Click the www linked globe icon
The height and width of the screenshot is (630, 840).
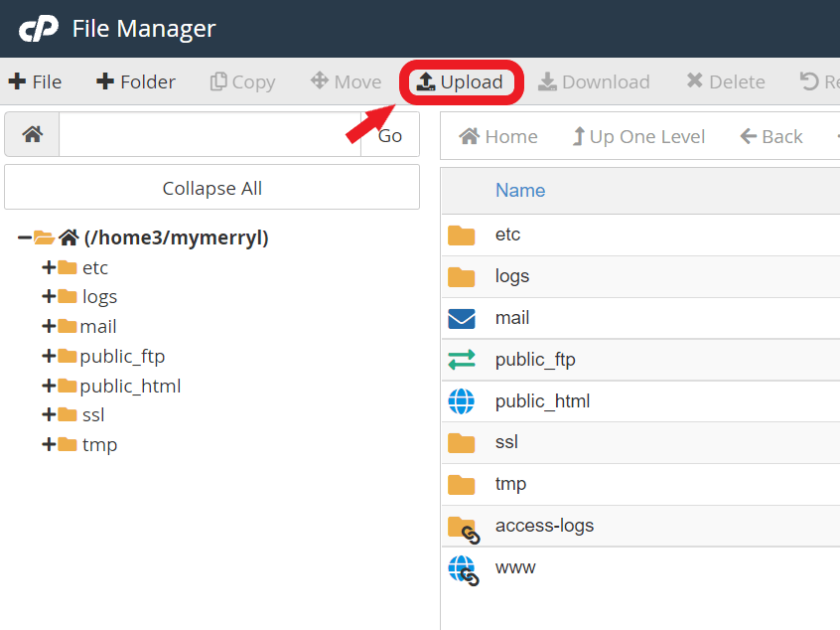(464, 570)
